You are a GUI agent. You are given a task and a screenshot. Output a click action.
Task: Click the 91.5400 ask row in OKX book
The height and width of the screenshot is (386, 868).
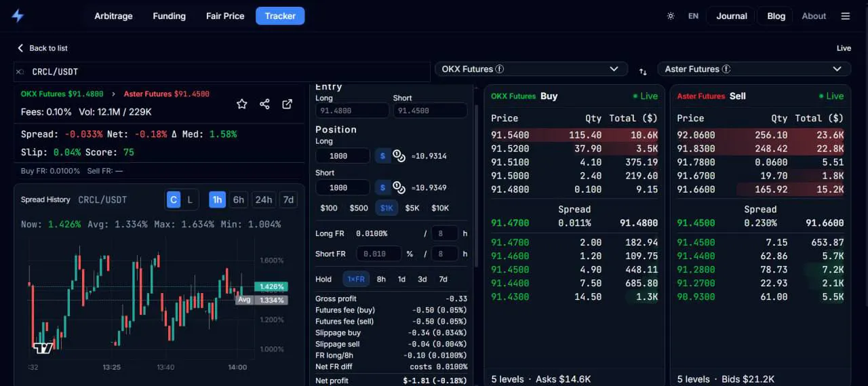pyautogui.click(x=574, y=135)
